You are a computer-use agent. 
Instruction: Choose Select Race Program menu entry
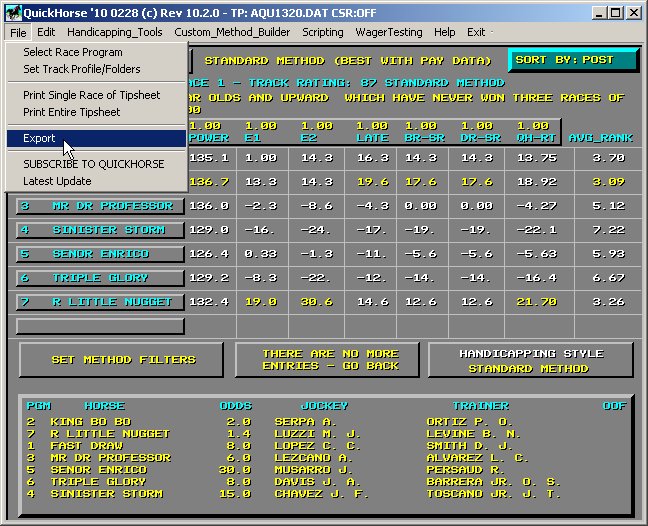73,52
